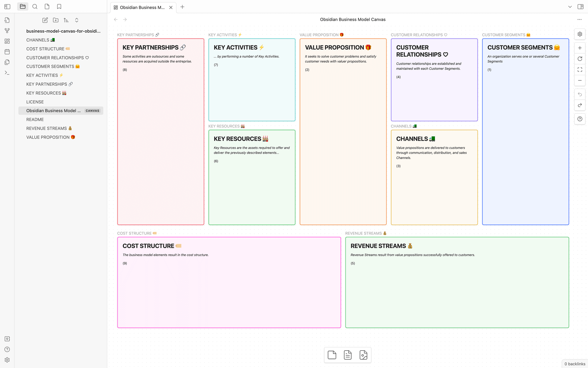
Task: Open the canvas help icon
Action: 580,119
